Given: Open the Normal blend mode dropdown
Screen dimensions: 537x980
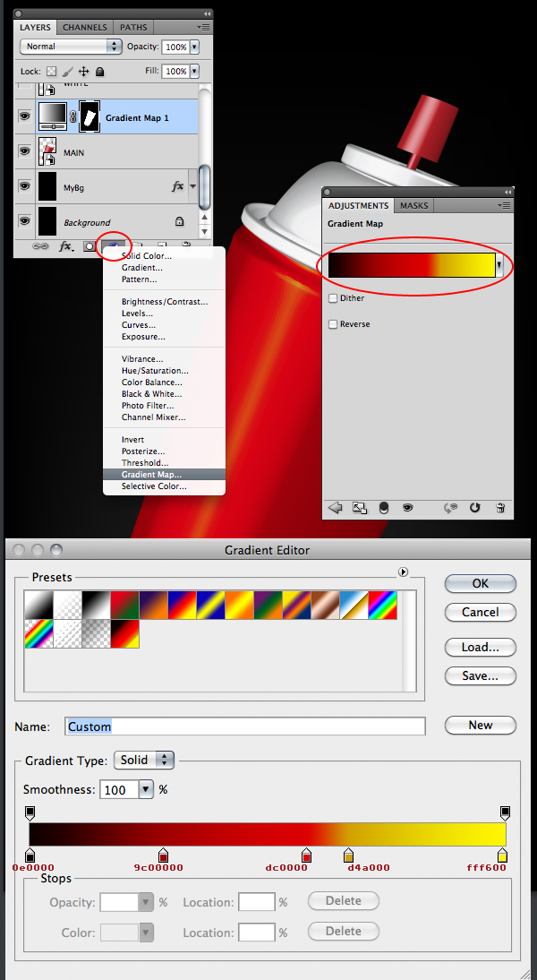Looking at the screenshot, I should pos(72,47).
